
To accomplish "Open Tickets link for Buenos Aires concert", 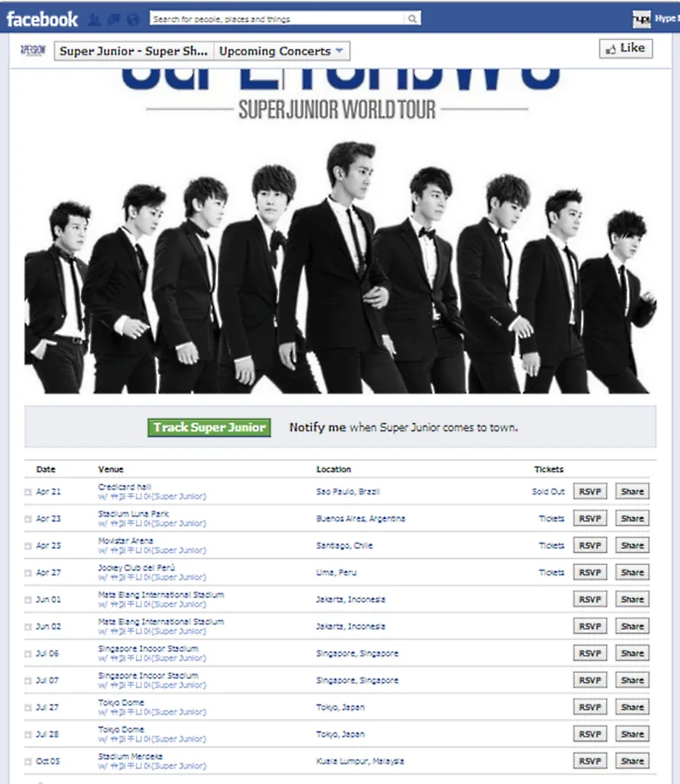I will [552, 518].
